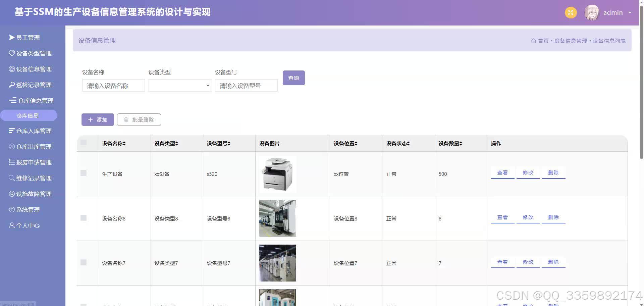Click the heart icon beside 设备类型管理
Image resolution: width=644 pixels, height=306 pixels.
click(x=11, y=53)
